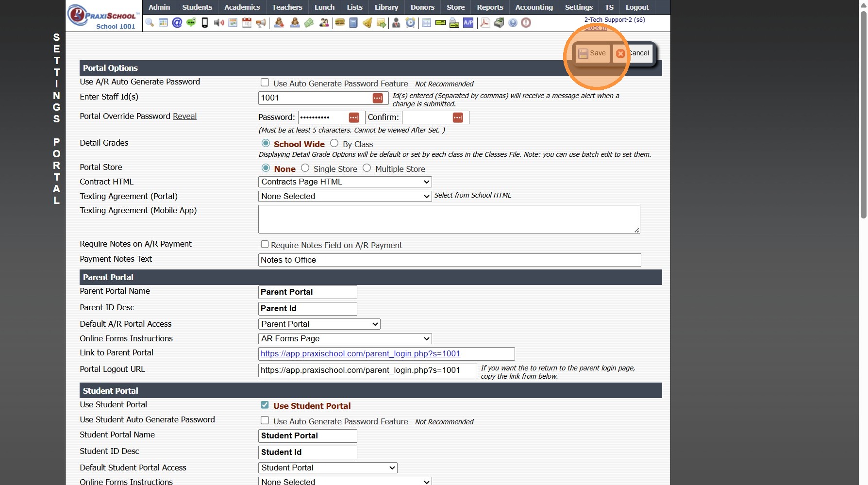Click the alarm clock toolbar icon
Screen dimensions: 868x485
tap(411, 23)
